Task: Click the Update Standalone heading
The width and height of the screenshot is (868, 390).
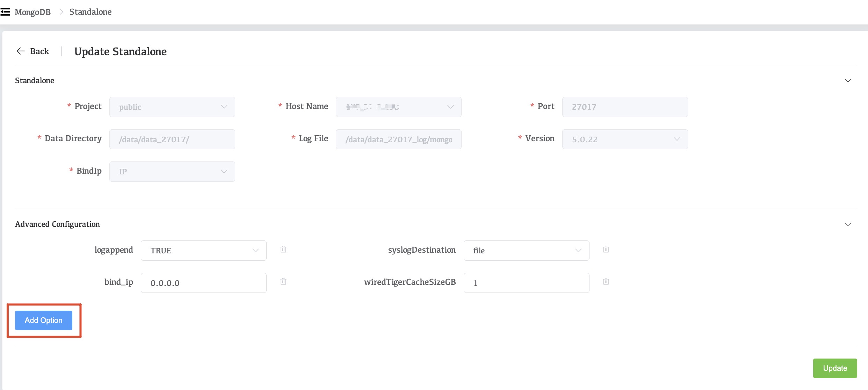Action: [x=121, y=52]
